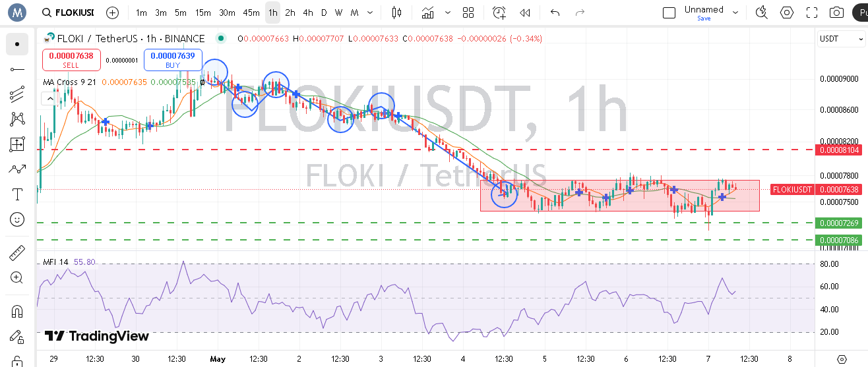Image resolution: width=868 pixels, height=367 pixels.
Task: Click the green 0.00007086 price label
Action: [839, 240]
